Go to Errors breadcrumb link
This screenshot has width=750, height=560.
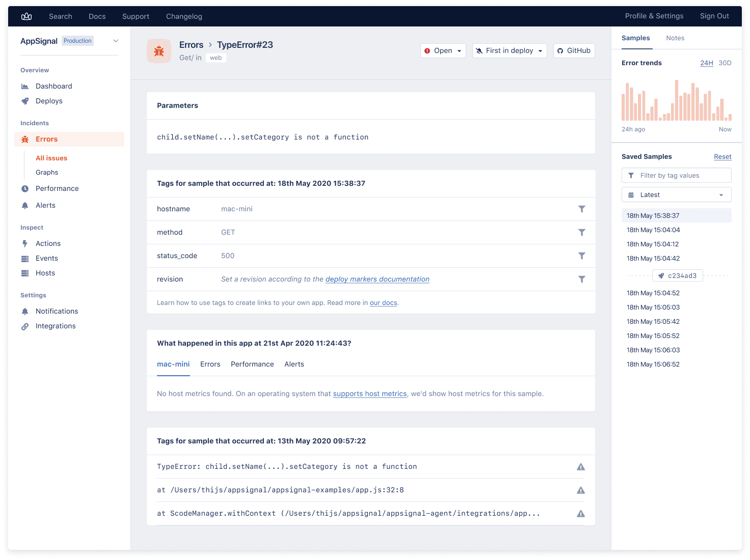tap(191, 45)
